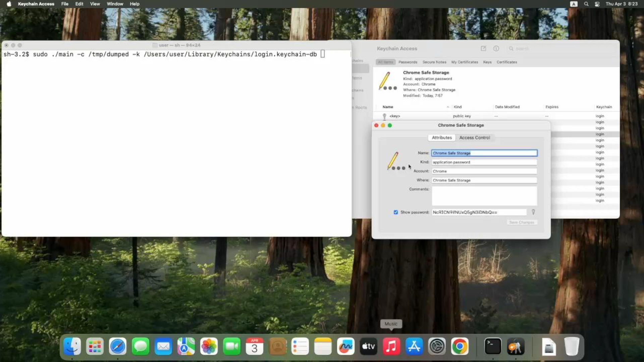Open Safari from the Dock

click(x=118, y=346)
